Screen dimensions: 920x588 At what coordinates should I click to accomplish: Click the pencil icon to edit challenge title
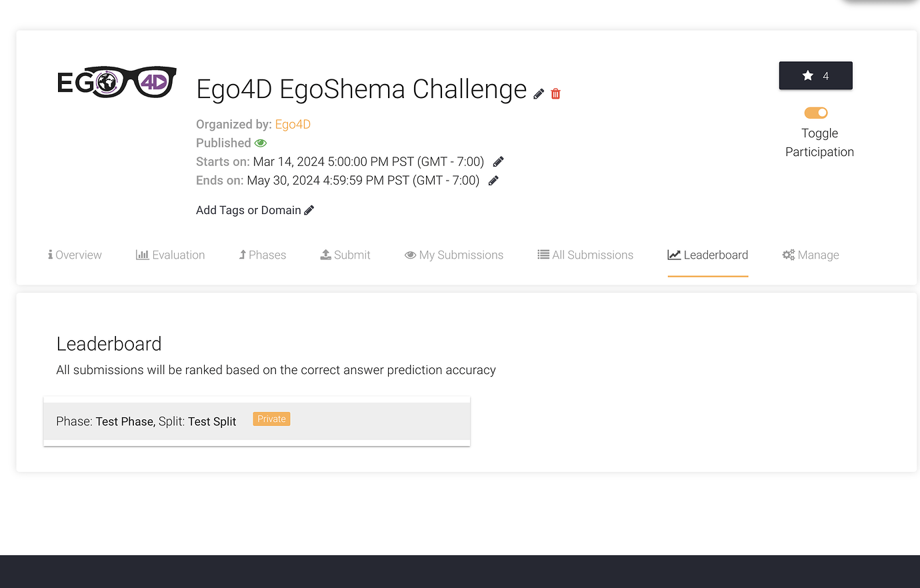(538, 93)
